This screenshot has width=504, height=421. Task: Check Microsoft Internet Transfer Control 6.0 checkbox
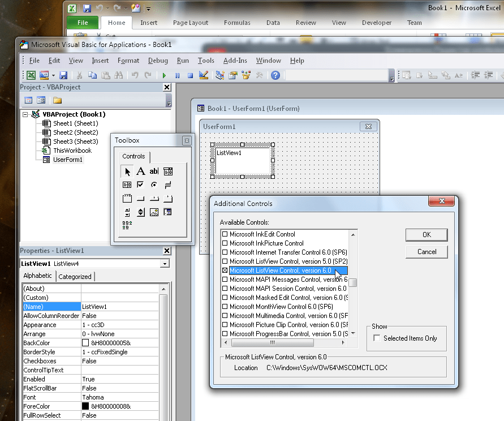[x=225, y=252]
